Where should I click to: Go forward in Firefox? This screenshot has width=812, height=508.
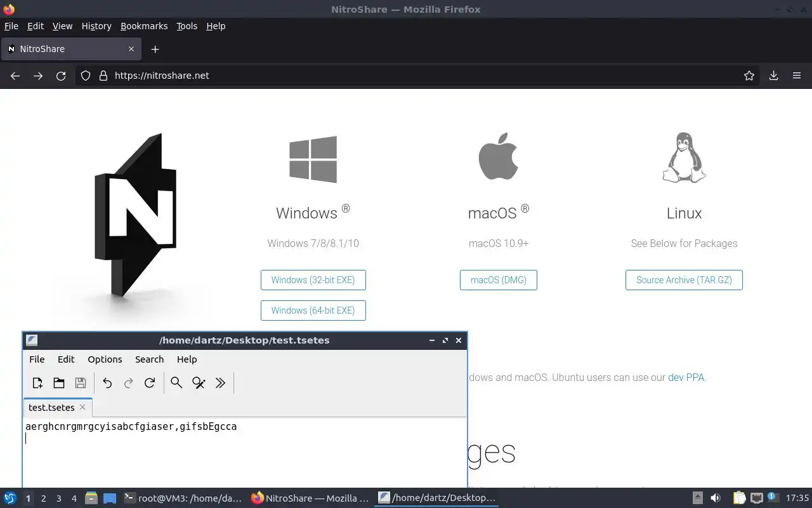pyautogui.click(x=38, y=76)
